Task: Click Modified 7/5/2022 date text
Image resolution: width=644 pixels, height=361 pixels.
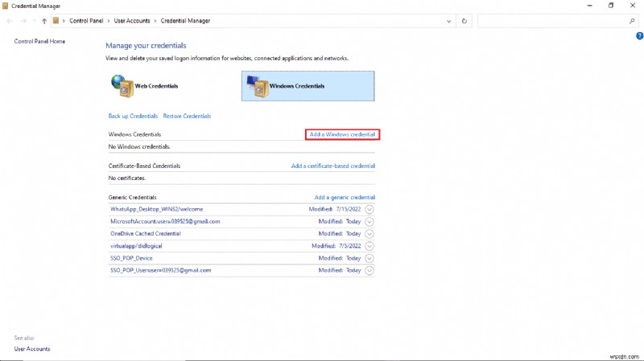Action: click(x=336, y=246)
